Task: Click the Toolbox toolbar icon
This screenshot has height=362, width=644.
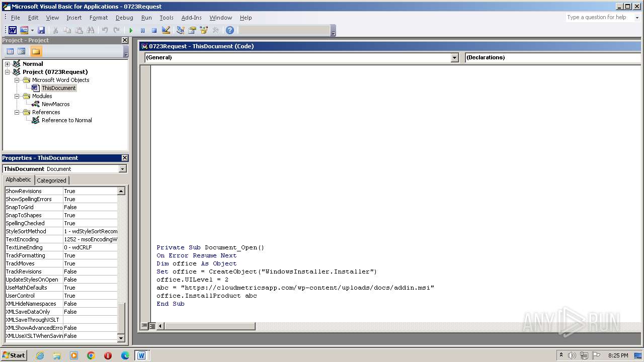Action: click(215, 30)
